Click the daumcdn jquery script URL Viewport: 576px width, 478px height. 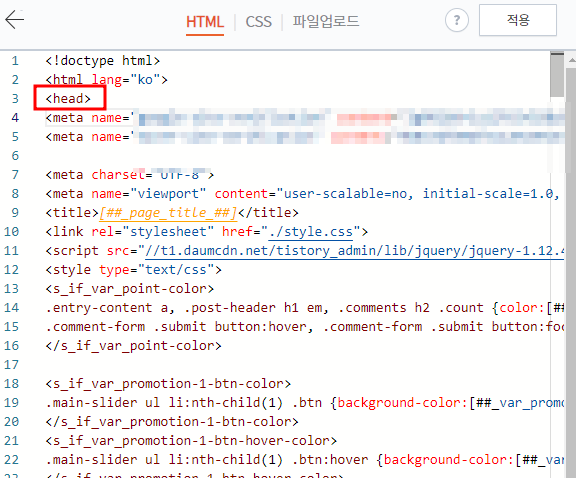point(354,251)
